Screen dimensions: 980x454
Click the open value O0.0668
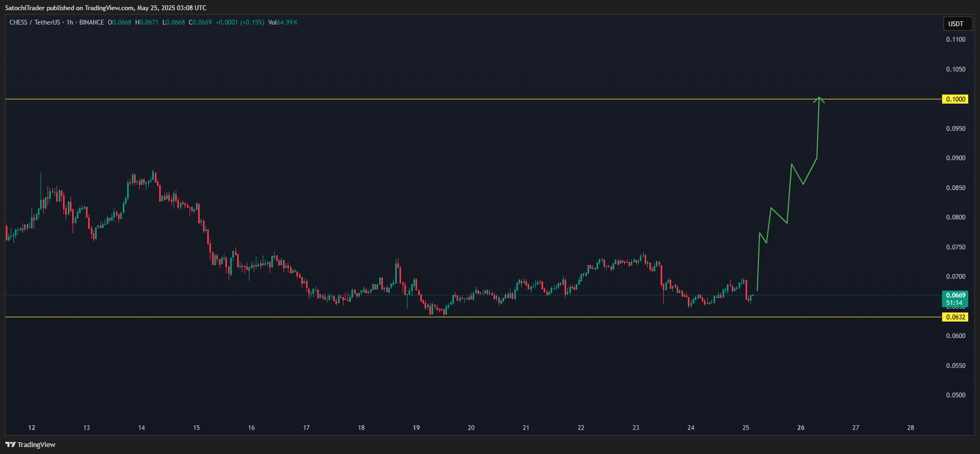[x=120, y=22]
